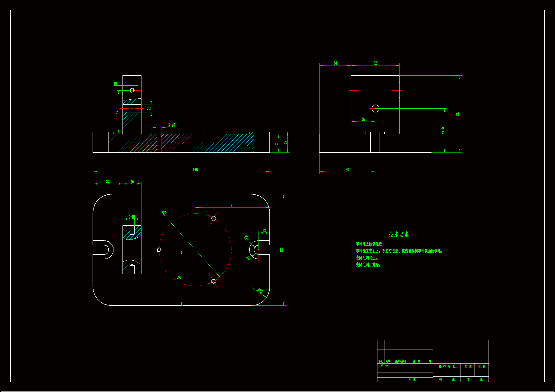Select the R10 slot radius label
555x392 pixels.
(x=246, y=238)
